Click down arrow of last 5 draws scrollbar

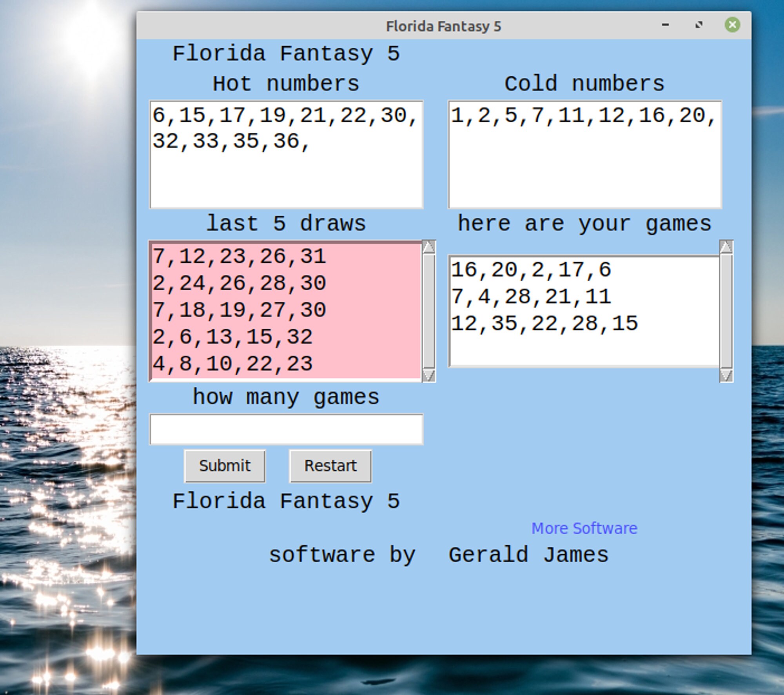click(429, 375)
